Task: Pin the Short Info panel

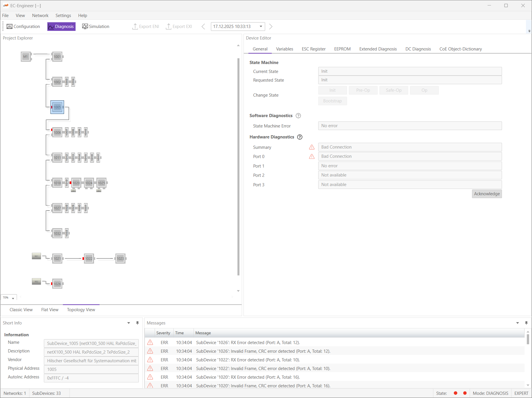Action: [137, 323]
